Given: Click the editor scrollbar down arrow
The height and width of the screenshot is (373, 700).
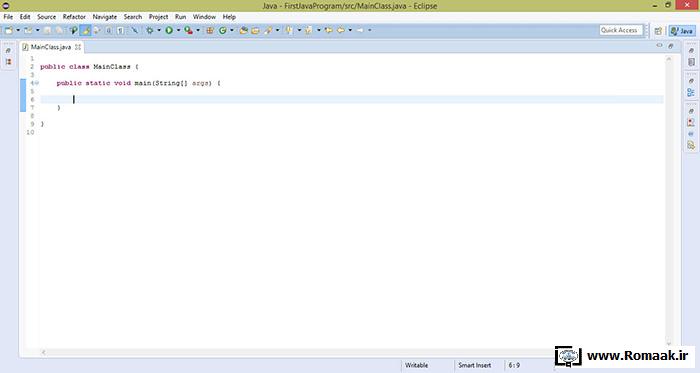Looking at the screenshot, I should click(x=669, y=344).
